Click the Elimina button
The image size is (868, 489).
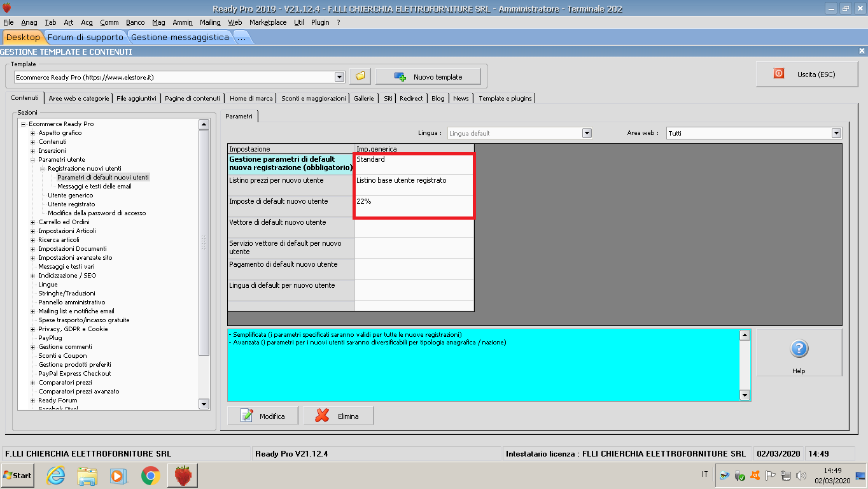click(339, 416)
